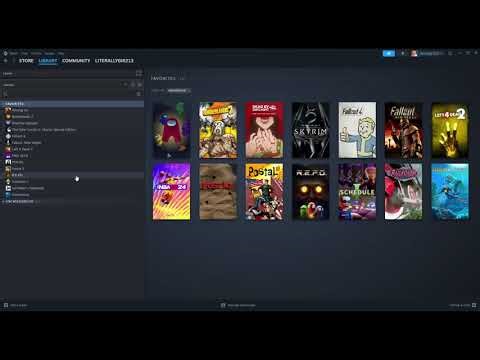Toggle the ready-to-play filter icon

pyautogui.click(x=140, y=85)
